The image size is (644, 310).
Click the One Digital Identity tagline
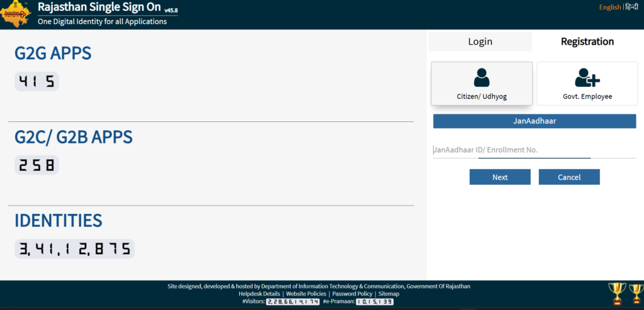point(103,21)
